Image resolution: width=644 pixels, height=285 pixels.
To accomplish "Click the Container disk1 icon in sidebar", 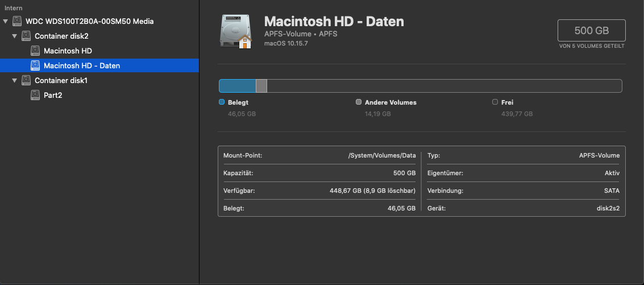I will [x=26, y=81].
